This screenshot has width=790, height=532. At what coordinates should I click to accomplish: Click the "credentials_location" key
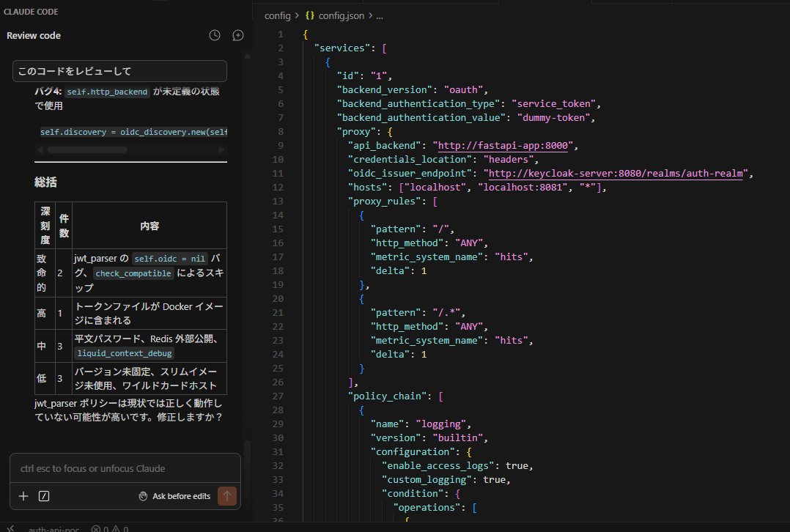410,159
